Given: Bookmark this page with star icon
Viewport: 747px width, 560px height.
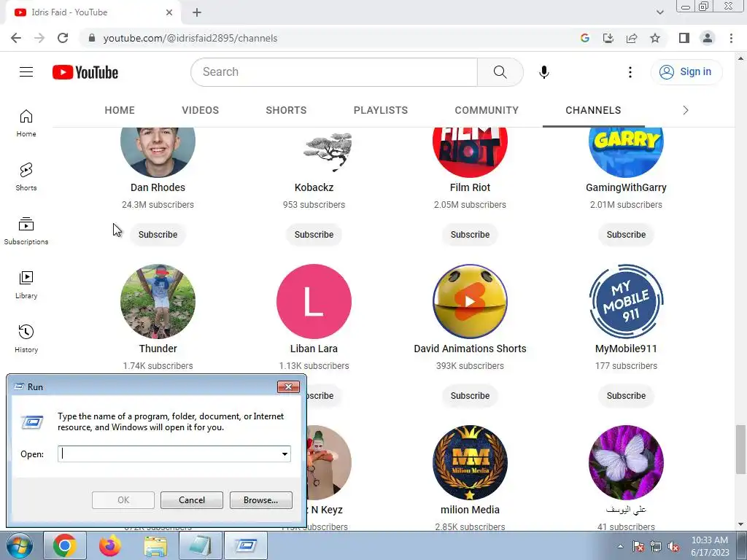Looking at the screenshot, I should 655,38.
